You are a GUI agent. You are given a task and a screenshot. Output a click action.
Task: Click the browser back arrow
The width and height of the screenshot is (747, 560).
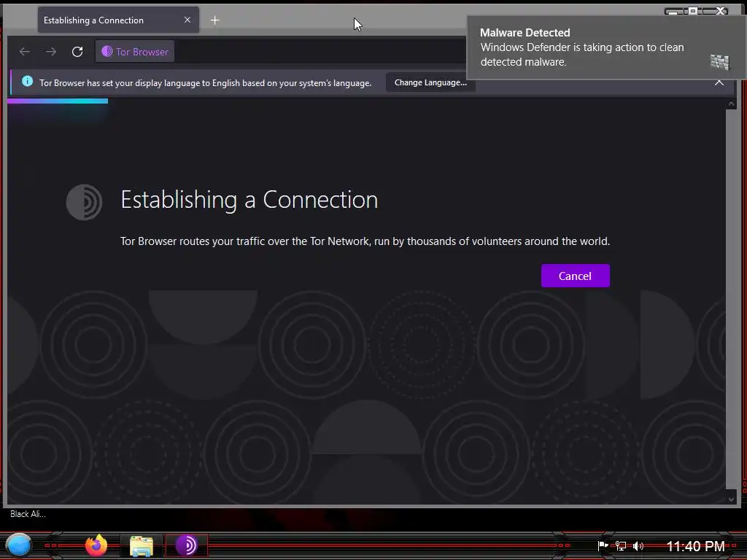coord(25,52)
